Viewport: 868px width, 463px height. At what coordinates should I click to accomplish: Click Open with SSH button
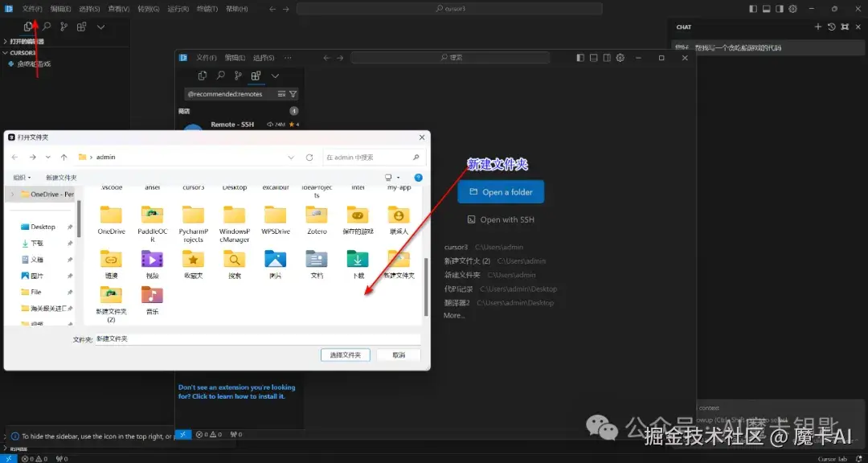click(501, 219)
